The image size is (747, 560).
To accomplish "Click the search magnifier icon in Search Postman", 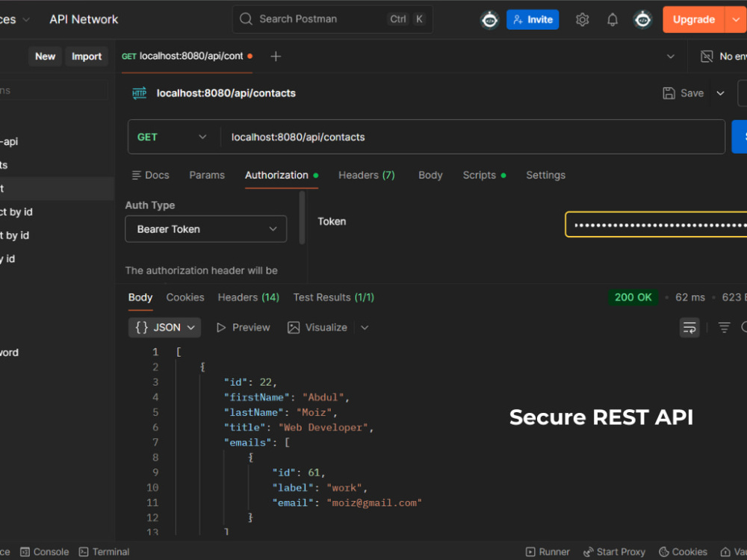I will tap(246, 19).
